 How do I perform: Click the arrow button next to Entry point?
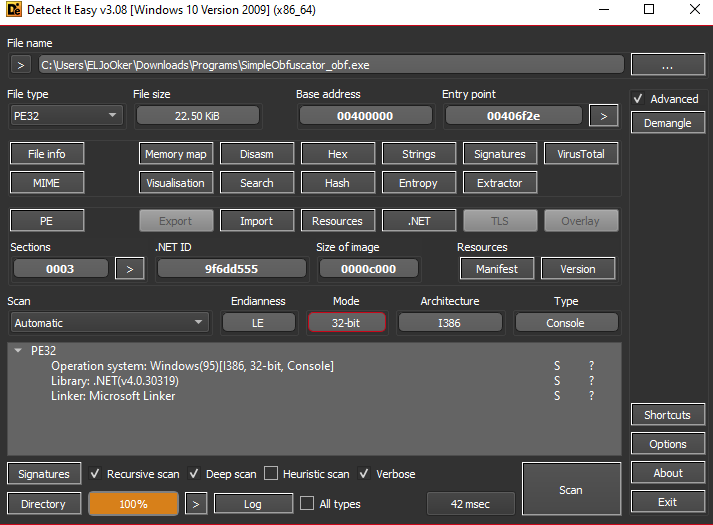point(603,116)
